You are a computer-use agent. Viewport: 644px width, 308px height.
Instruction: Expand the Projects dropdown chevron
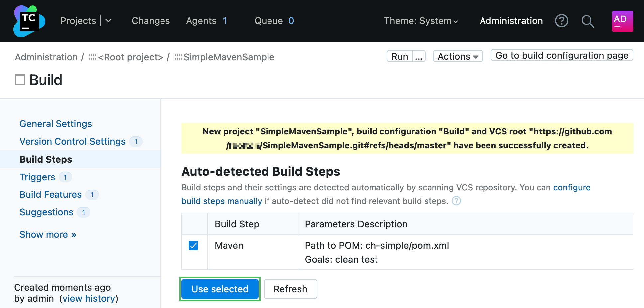pos(108,21)
